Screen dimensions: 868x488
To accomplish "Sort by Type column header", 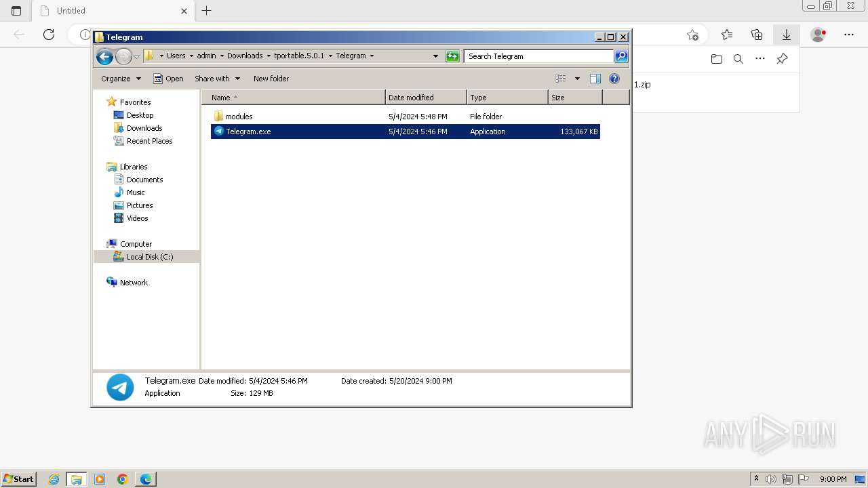I will pos(507,98).
